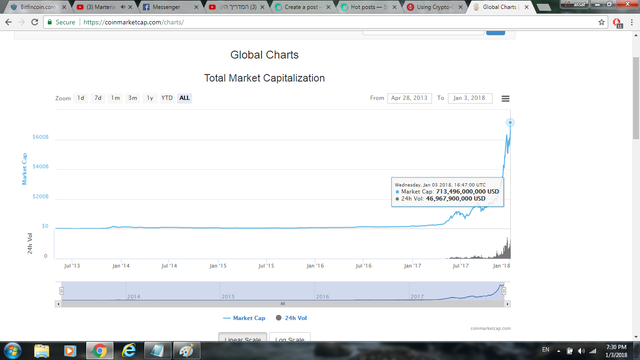Edit the From date field
640x360 pixels.
pyautogui.click(x=409, y=98)
